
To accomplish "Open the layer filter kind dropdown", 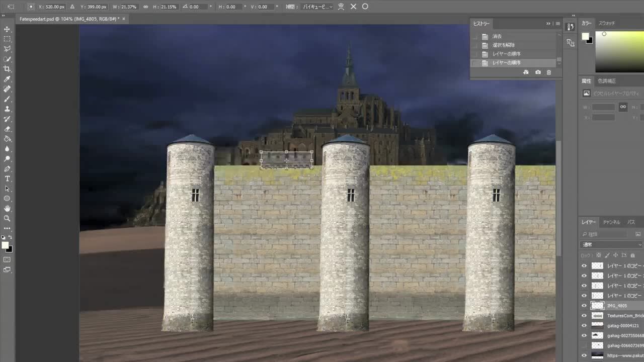I will 604,234.
